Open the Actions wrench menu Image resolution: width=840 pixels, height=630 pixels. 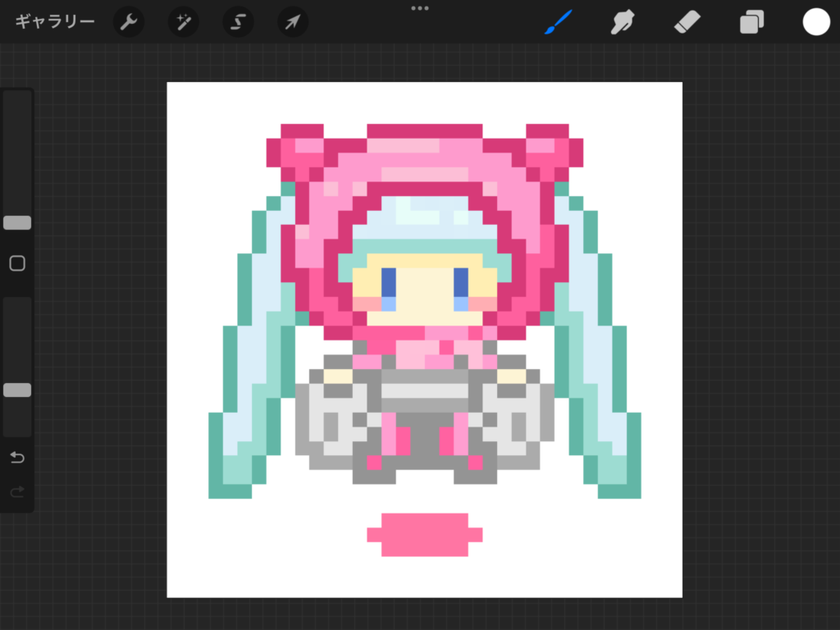(129, 22)
